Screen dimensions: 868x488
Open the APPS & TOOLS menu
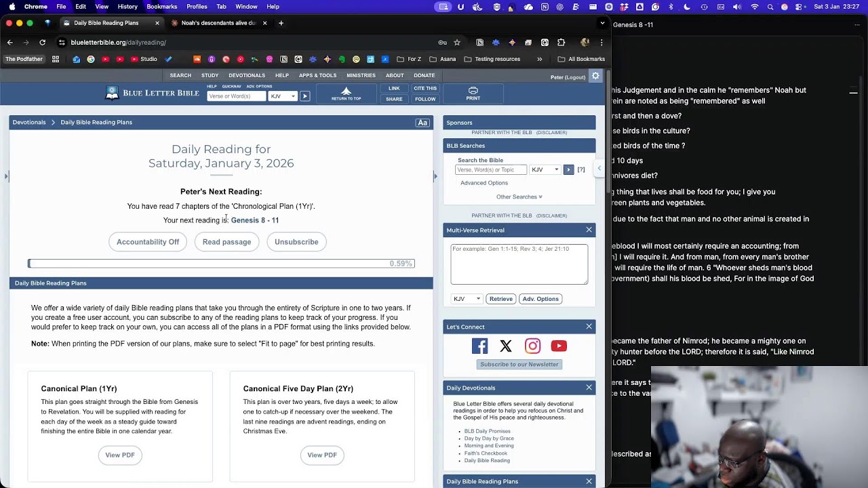[317, 75]
